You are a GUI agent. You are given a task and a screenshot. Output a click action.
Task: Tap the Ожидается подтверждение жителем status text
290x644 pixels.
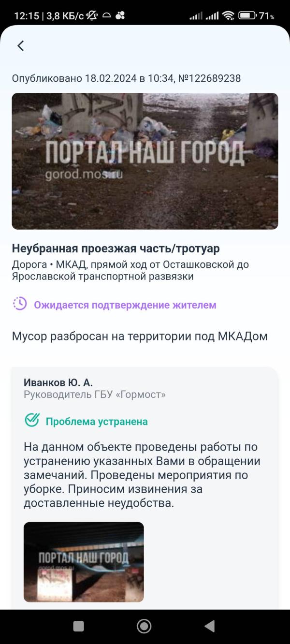pyautogui.click(x=125, y=305)
